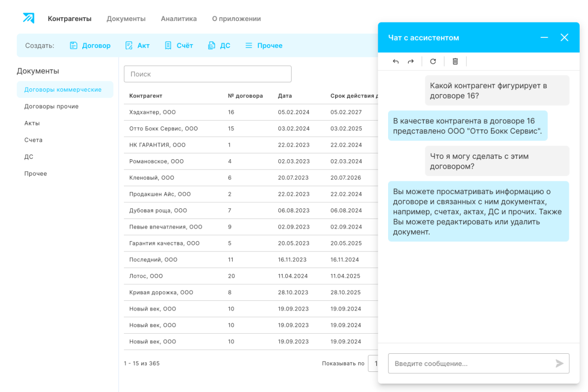Open the Лотос, ООО row
This screenshot has height=392, width=588.
(x=251, y=276)
